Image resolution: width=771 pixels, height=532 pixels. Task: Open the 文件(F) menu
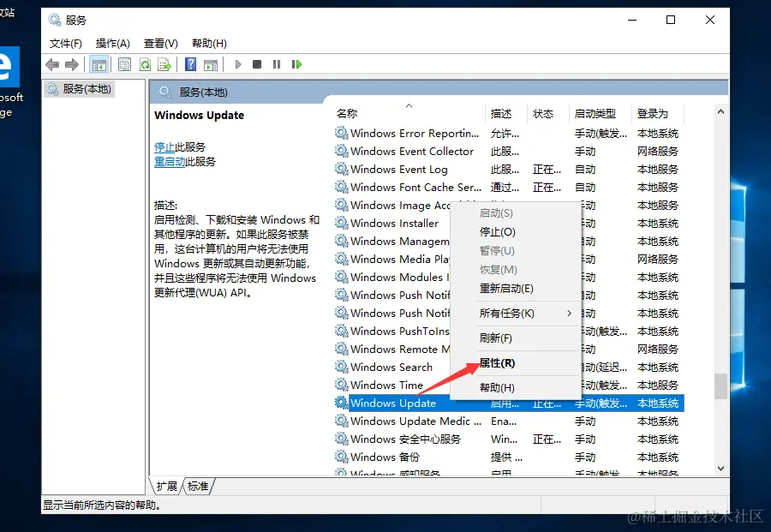point(65,44)
